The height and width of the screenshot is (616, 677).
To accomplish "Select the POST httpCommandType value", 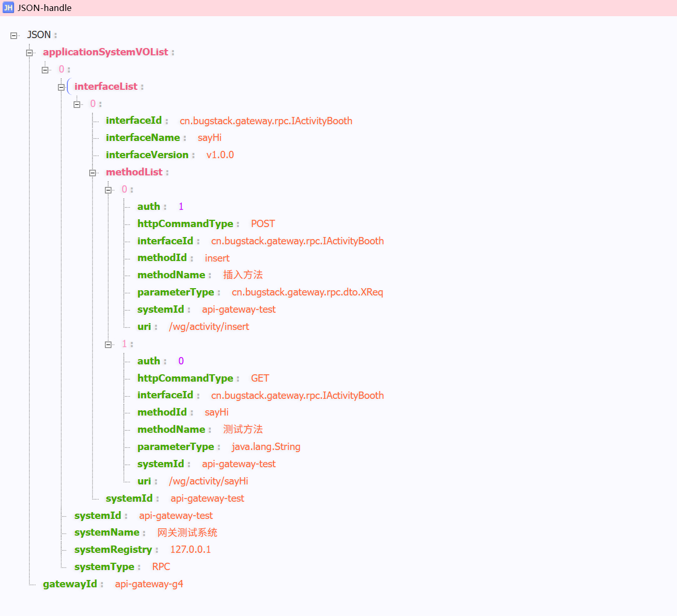I will point(263,224).
